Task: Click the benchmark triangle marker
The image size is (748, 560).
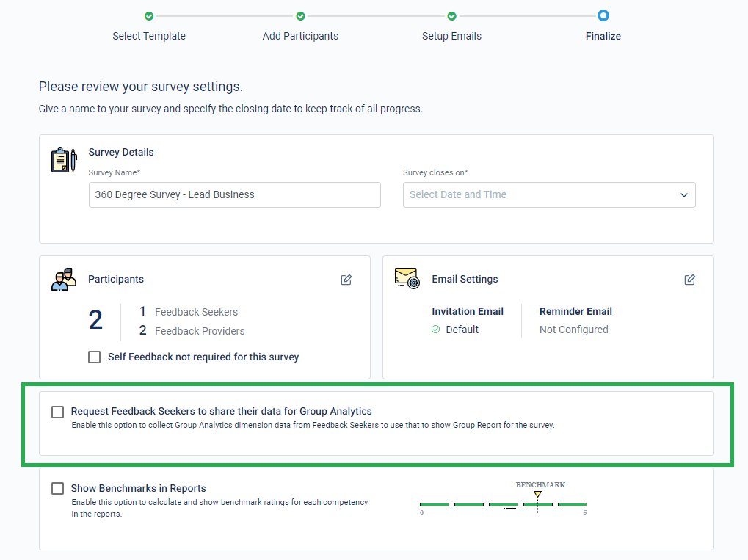Action: coord(537,494)
